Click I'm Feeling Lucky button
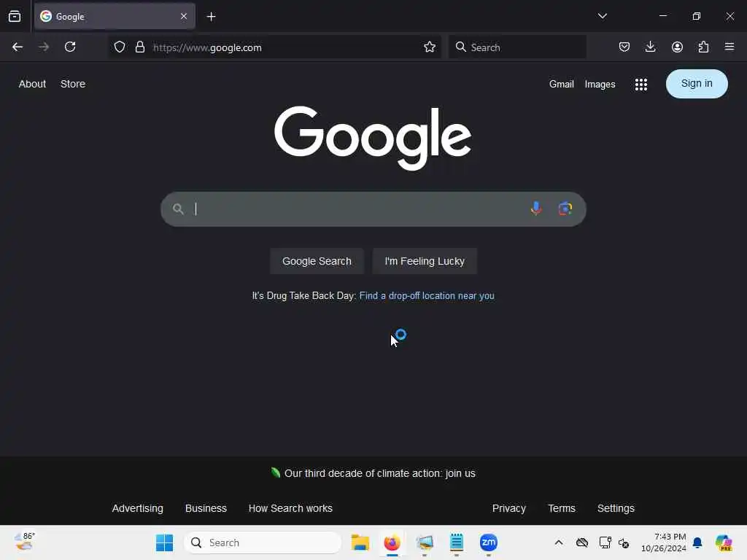This screenshot has height=560, width=747. tap(425, 261)
